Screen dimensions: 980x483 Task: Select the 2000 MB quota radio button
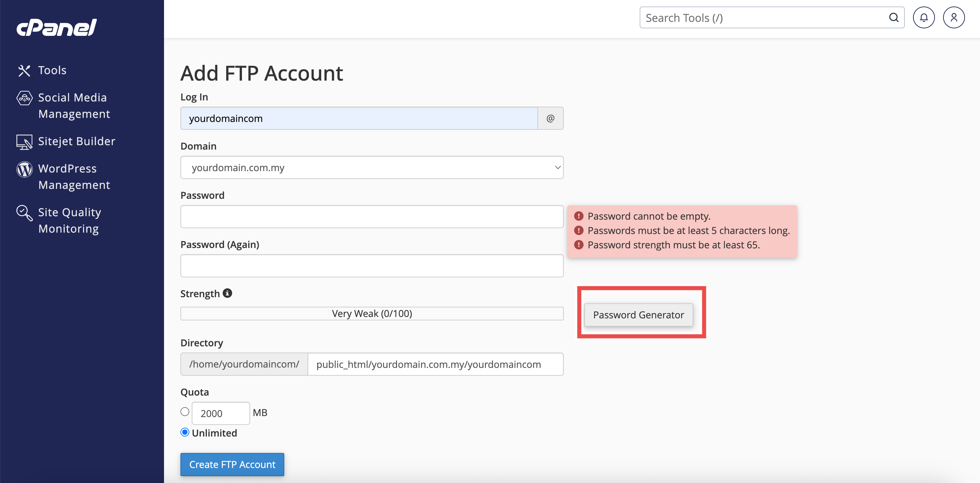[x=185, y=412]
